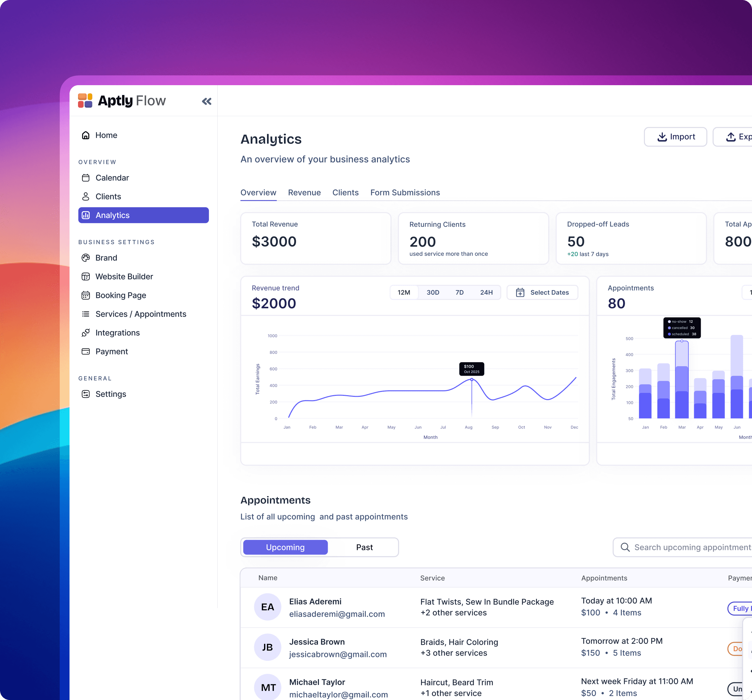This screenshot has height=700, width=752.
Task: Click the Services / Appointments list icon
Action: (86, 314)
